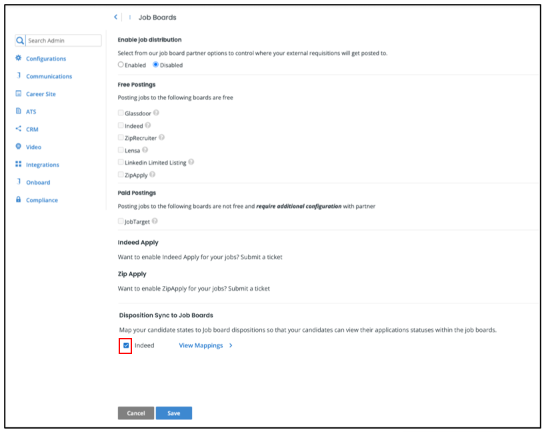Open the Communications menu item

tap(49, 76)
